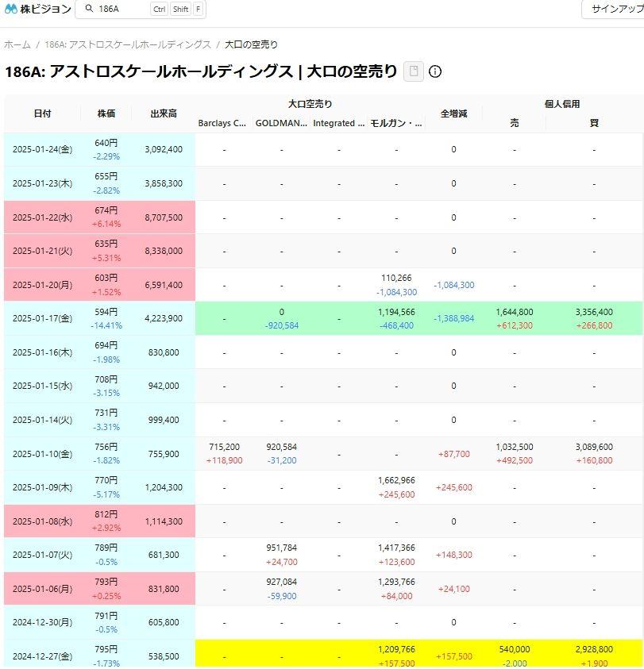This screenshot has width=644, height=669.
Task: Select the 2025-01-17(金) date cell
Action: [42, 318]
